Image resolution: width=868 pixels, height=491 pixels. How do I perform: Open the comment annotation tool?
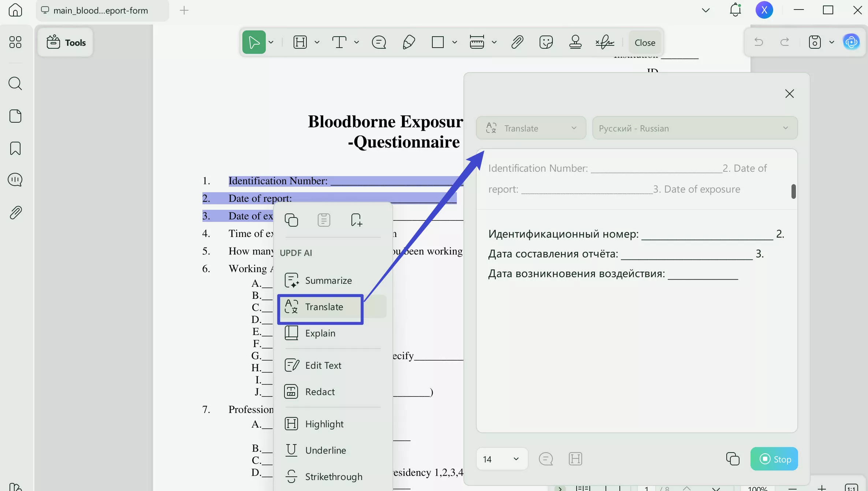(379, 42)
